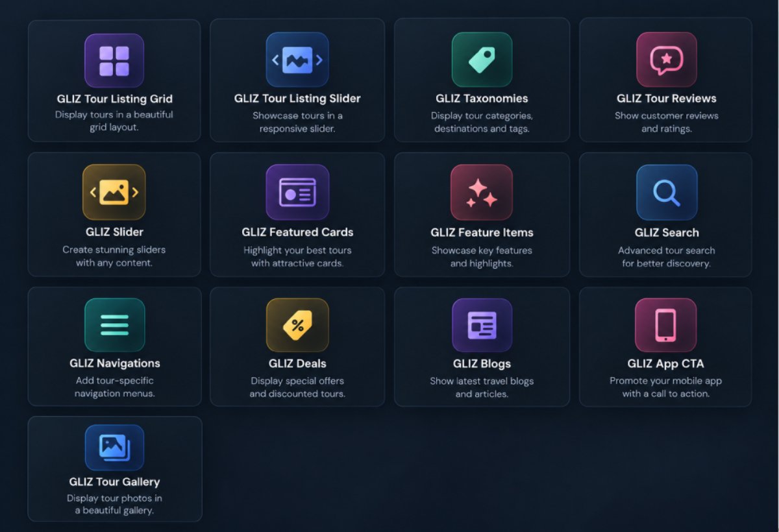Click the "GLIZ Tour Listing Grid" title
This screenshot has height=532, width=779.
point(114,99)
